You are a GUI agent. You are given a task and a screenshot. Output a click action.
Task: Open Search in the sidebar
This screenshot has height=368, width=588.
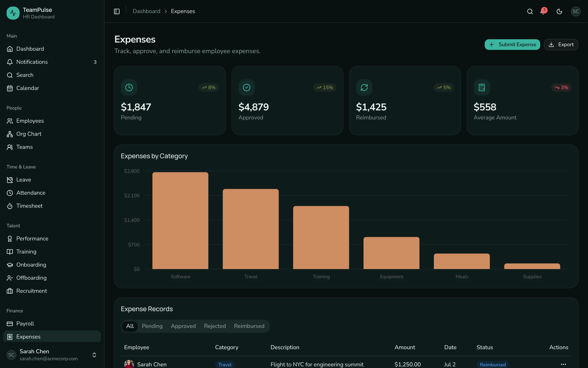click(52, 75)
